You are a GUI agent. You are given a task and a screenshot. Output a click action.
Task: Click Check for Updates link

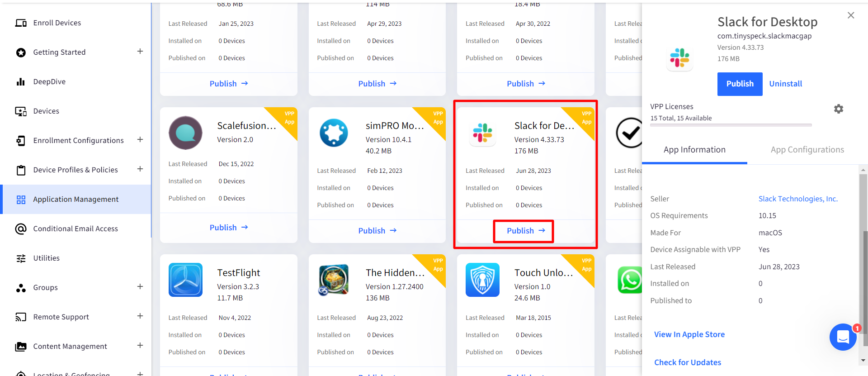tap(687, 363)
